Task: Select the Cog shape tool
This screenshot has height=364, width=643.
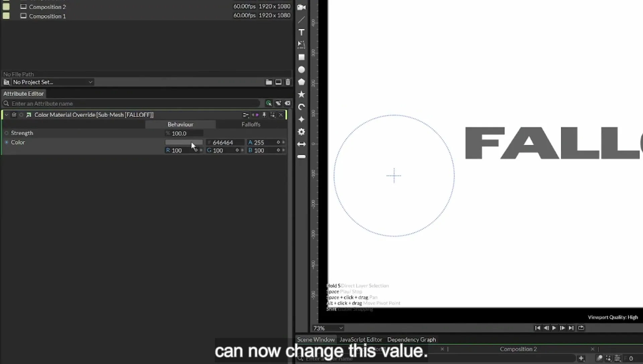Action: pyautogui.click(x=301, y=132)
